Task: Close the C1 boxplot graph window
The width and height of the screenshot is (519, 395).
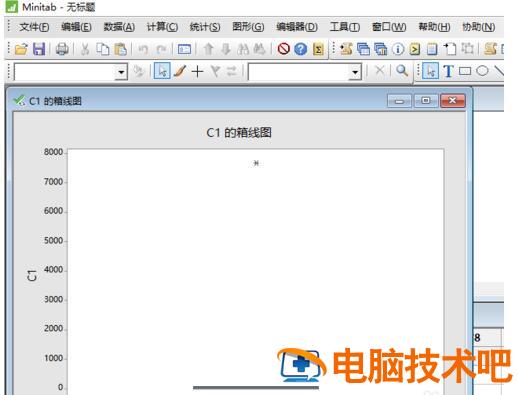Action: [452, 101]
